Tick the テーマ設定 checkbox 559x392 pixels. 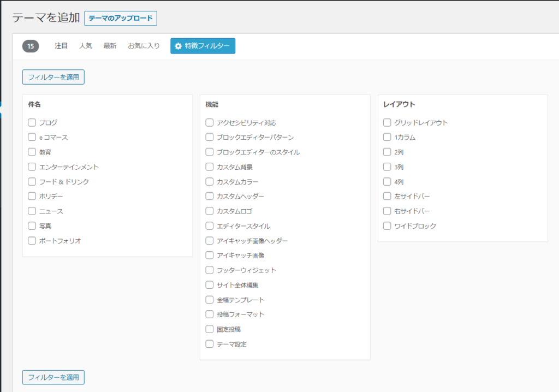210,344
